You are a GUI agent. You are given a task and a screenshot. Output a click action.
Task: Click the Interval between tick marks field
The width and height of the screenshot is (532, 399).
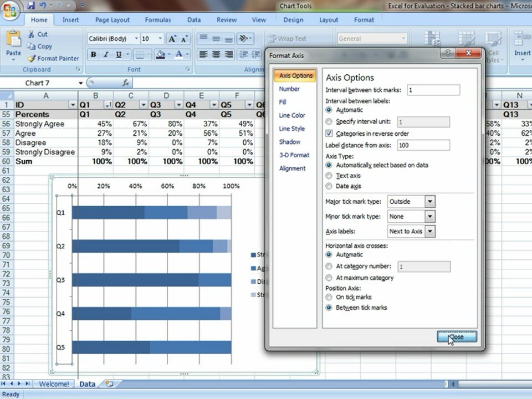pyautogui.click(x=433, y=90)
